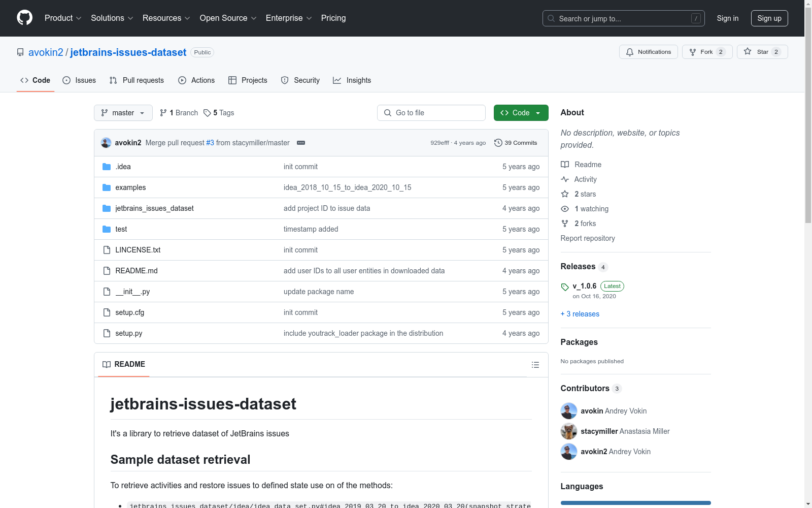Star the repository

pos(762,52)
